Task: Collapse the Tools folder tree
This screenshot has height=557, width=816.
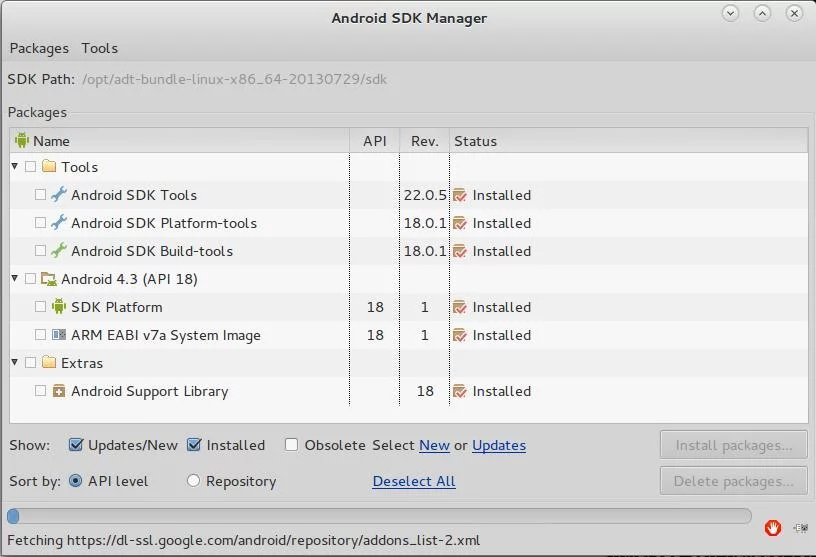Action: (x=15, y=167)
